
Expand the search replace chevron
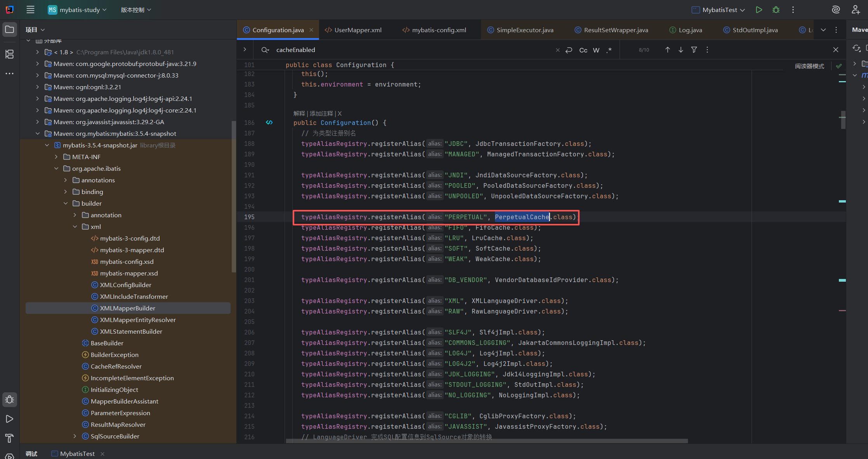[245, 50]
